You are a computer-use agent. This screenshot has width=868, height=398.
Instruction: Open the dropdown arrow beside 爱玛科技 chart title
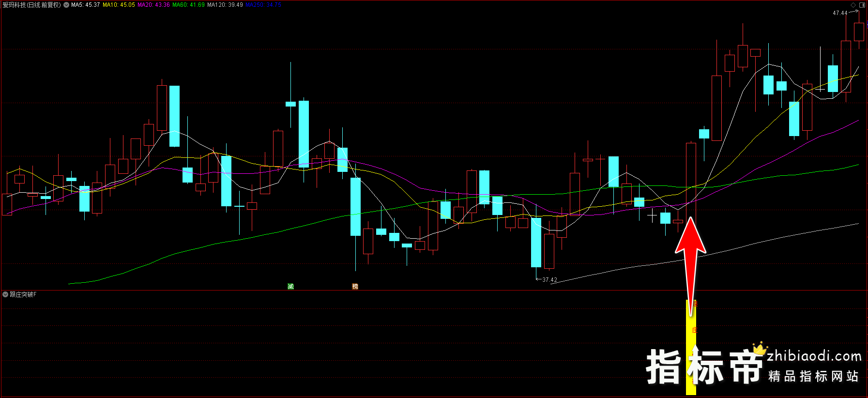click(66, 5)
